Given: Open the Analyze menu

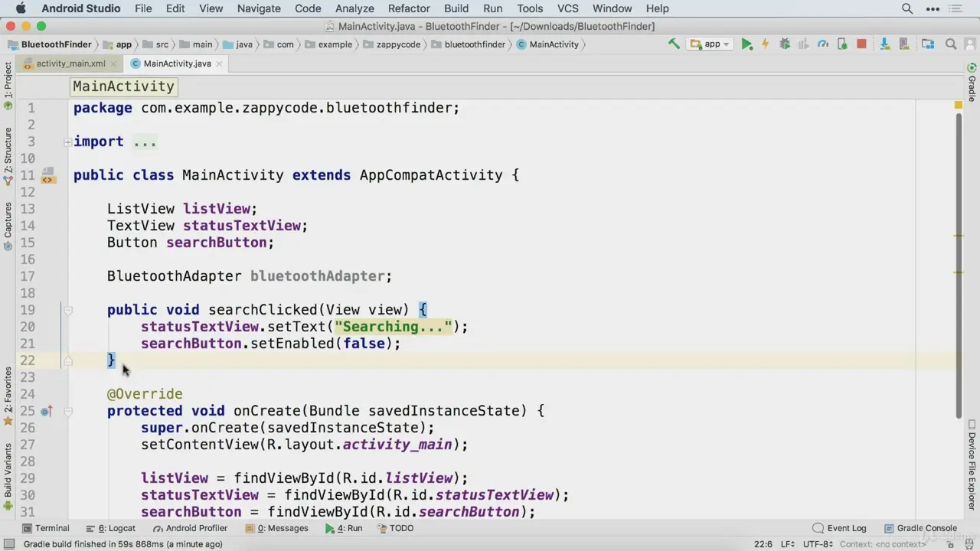Looking at the screenshot, I should coord(354,8).
